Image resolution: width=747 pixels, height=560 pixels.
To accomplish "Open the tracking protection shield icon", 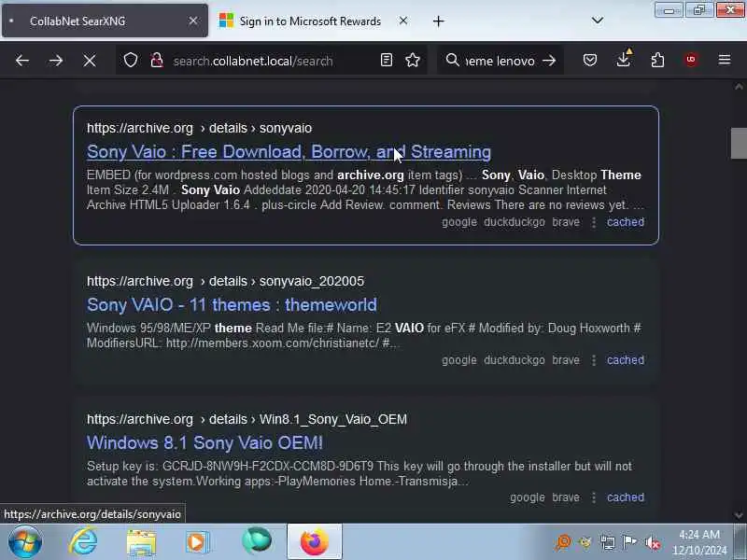I will [131, 61].
